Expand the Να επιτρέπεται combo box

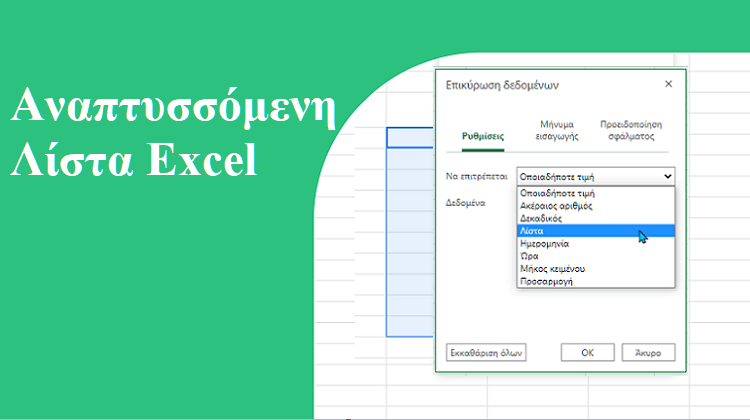pos(596,177)
